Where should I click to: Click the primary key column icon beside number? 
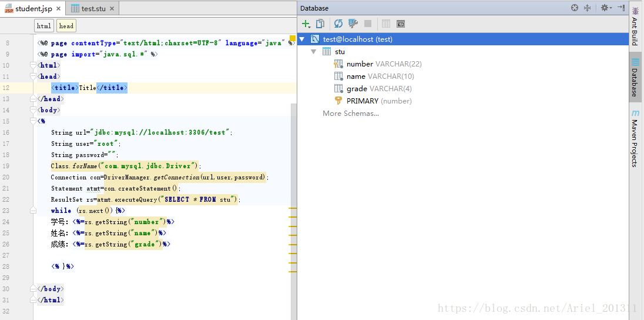point(338,64)
